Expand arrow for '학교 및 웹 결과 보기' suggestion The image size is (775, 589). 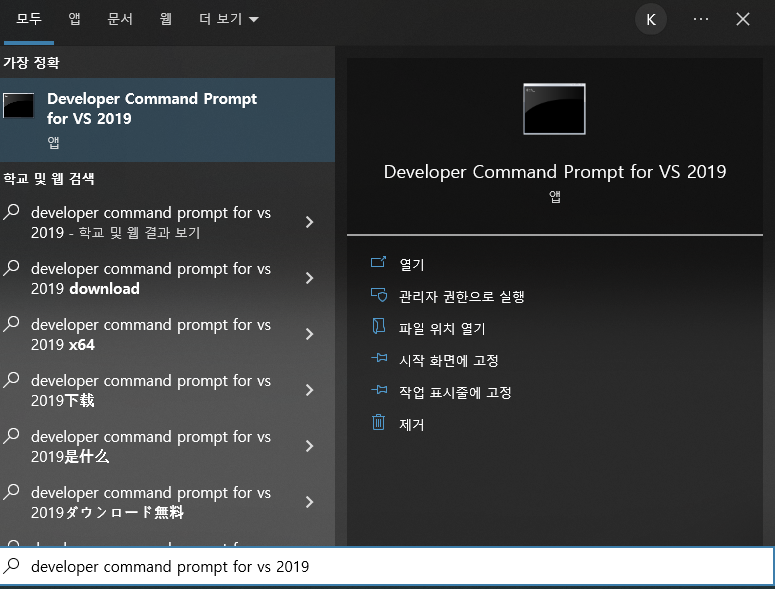(x=309, y=222)
